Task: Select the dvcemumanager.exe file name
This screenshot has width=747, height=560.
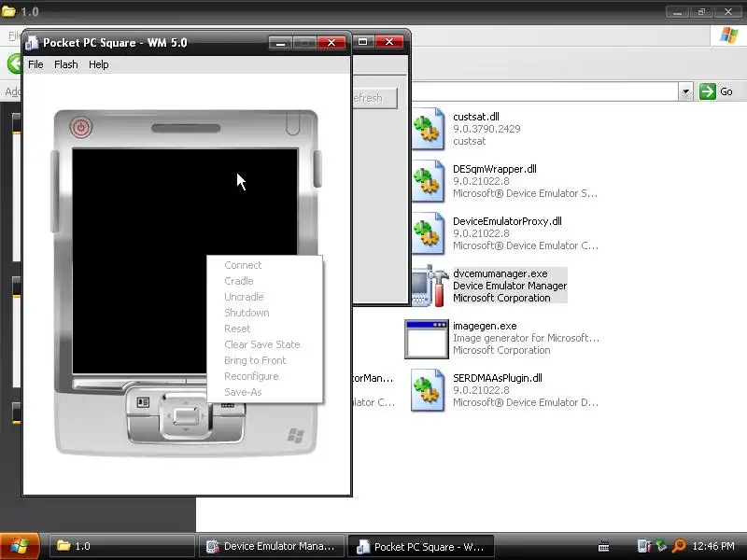Action: point(500,273)
